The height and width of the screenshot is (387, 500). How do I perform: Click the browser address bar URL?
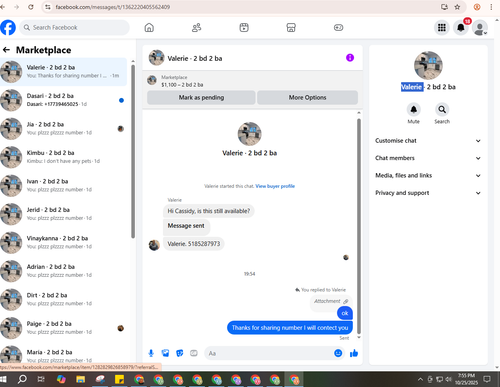coord(113,7)
